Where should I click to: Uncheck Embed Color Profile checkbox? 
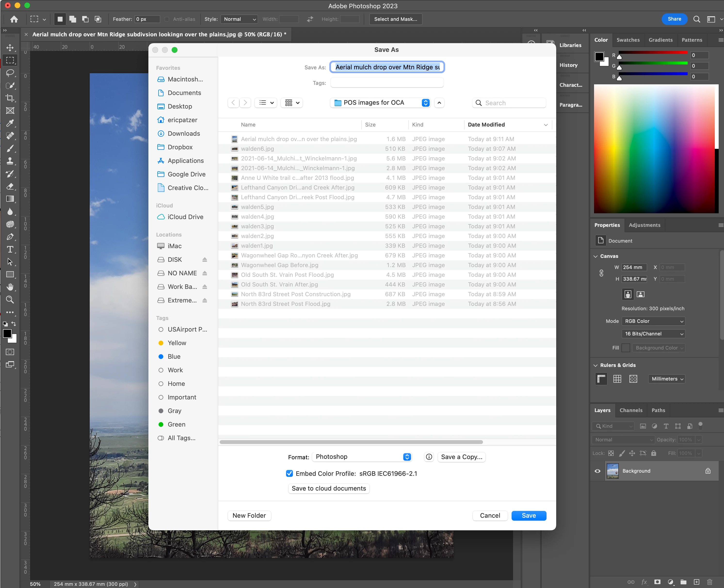289,474
